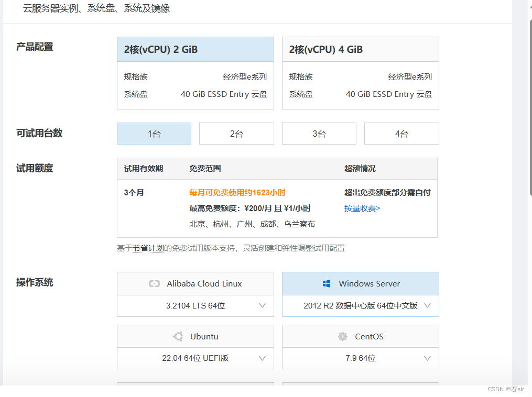Click the 可试用台数 section label
The width and height of the screenshot is (532, 397).
pos(39,133)
